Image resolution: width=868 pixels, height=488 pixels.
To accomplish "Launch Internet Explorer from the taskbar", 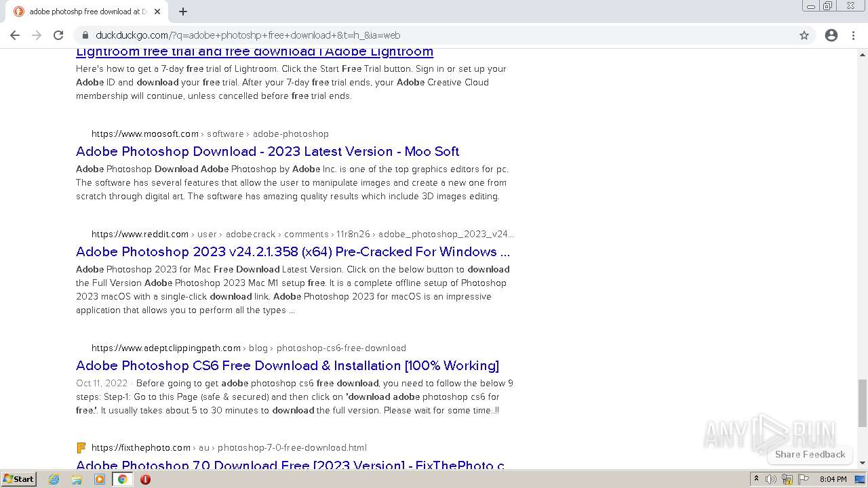I will point(54,479).
